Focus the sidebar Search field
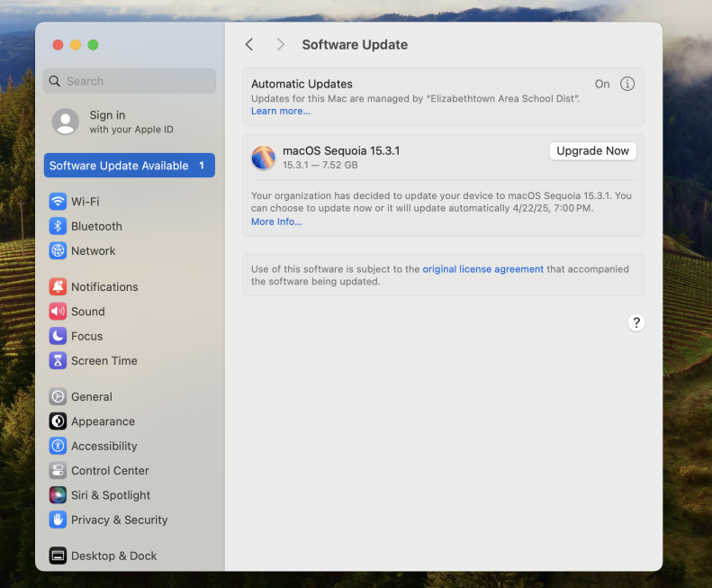This screenshot has height=588, width=712. coord(130,81)
